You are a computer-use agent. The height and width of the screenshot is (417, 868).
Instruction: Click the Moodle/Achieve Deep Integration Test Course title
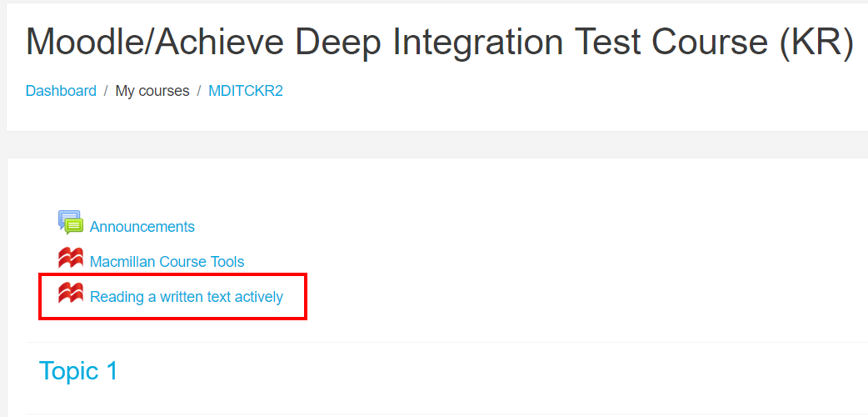pyautogui.click(x=439, y=43)
